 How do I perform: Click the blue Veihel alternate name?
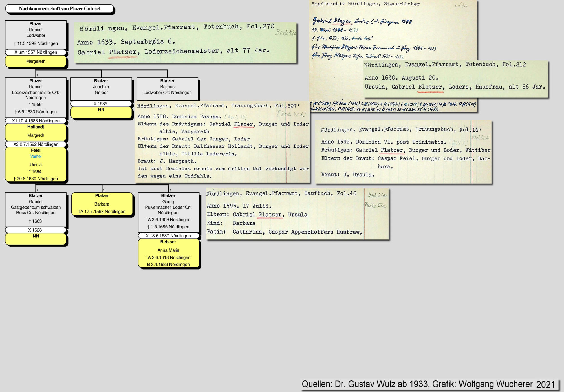click(x=36, y=157)
